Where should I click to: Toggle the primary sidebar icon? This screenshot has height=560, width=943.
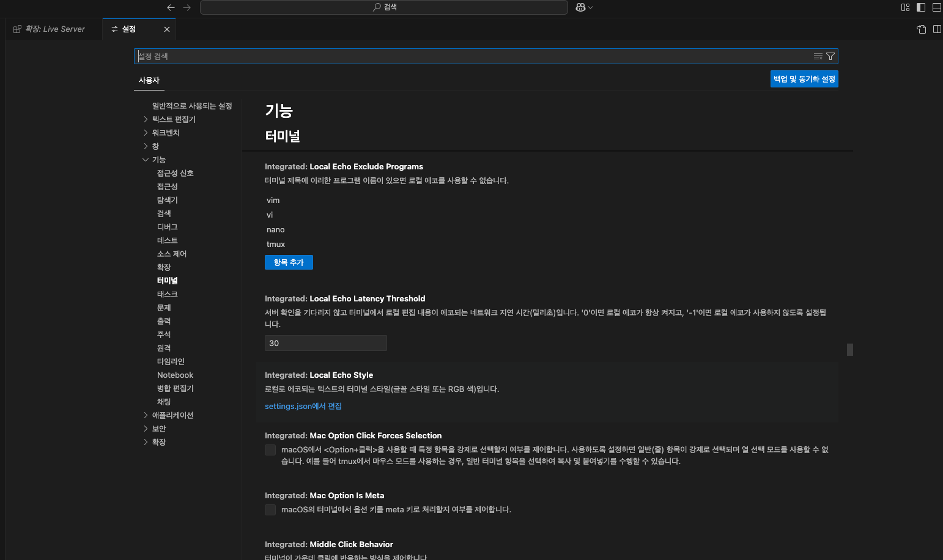coord(921,7)
